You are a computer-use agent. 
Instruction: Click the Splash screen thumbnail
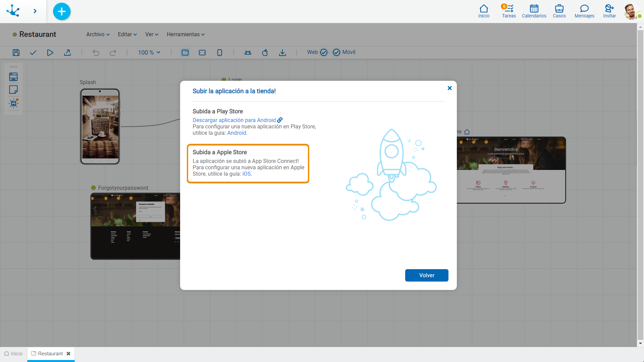[x=100, y=126]
